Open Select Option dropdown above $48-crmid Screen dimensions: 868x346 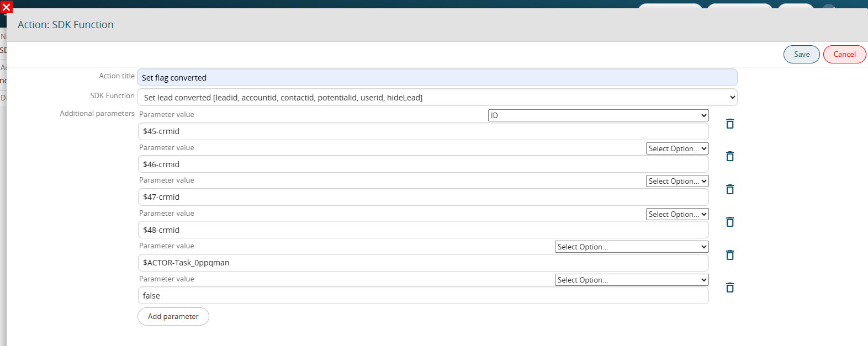pos(678,214)
